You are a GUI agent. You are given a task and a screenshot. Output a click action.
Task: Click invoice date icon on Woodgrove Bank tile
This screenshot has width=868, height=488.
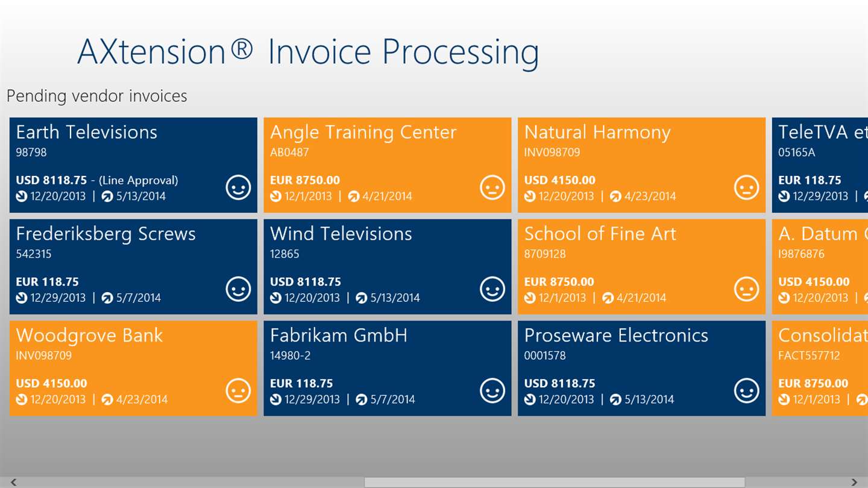tap(22, 399)
